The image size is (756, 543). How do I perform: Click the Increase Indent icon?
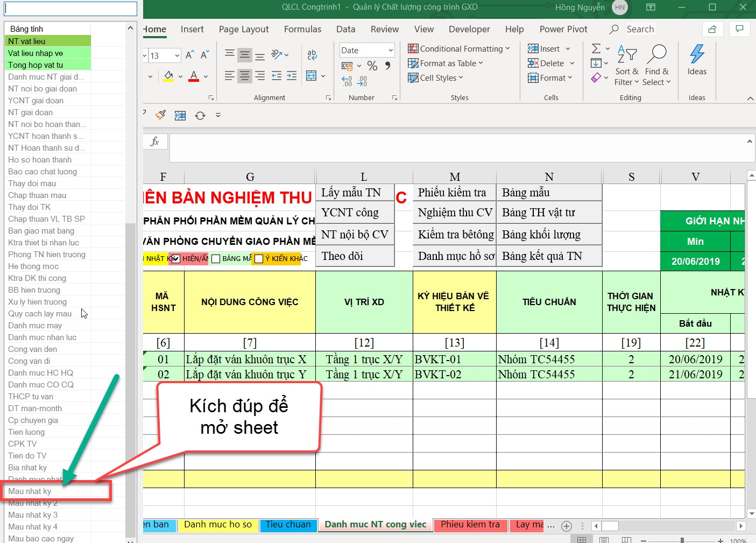(292, 76)
